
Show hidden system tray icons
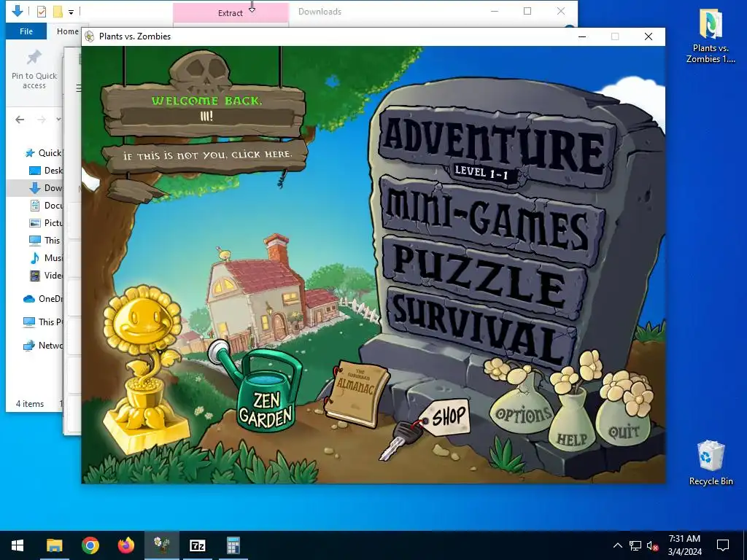pyautogui.click(x=617, y=545)
